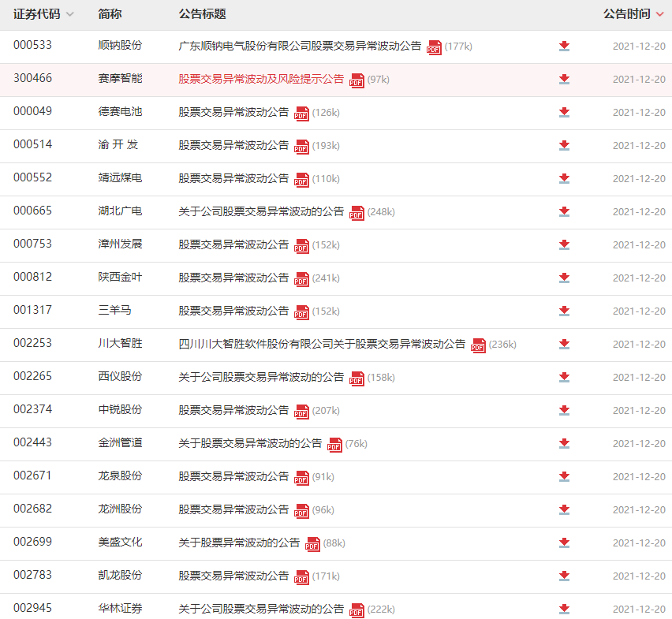Sort by 公告时间 column arrow
The height and width of the screenshot is (619, 672).
pos(659,15)
